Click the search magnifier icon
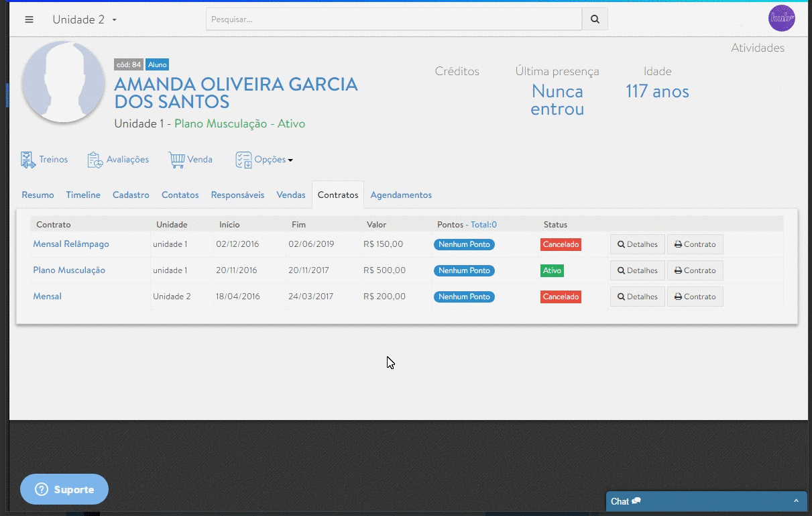This screenshot has height=516, width=812. [594, 19]
